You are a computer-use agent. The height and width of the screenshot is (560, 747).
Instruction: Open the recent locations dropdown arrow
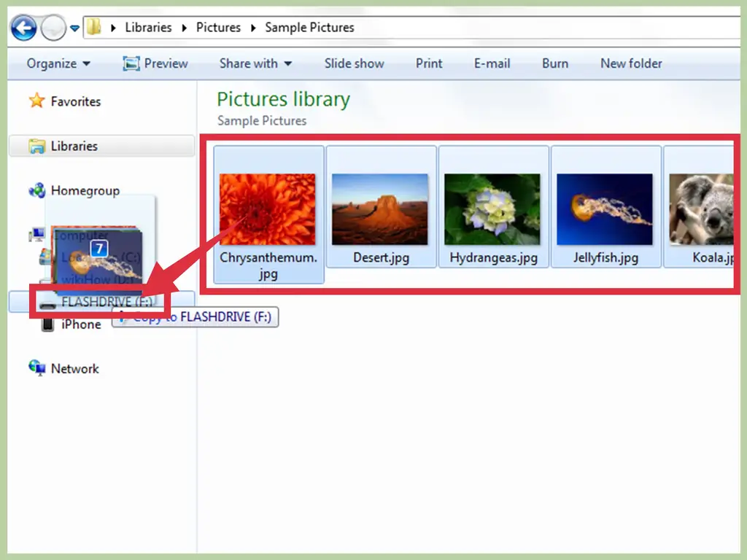pyautogui.click(x=75, y=28)
